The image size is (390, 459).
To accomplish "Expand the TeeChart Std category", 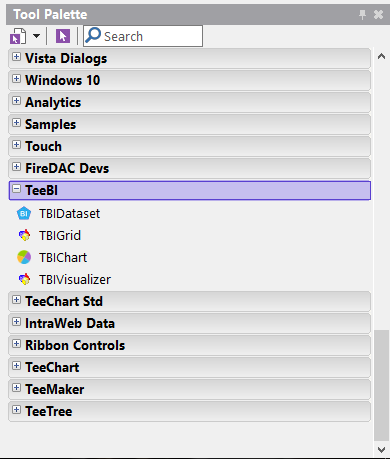I will 16,300.
